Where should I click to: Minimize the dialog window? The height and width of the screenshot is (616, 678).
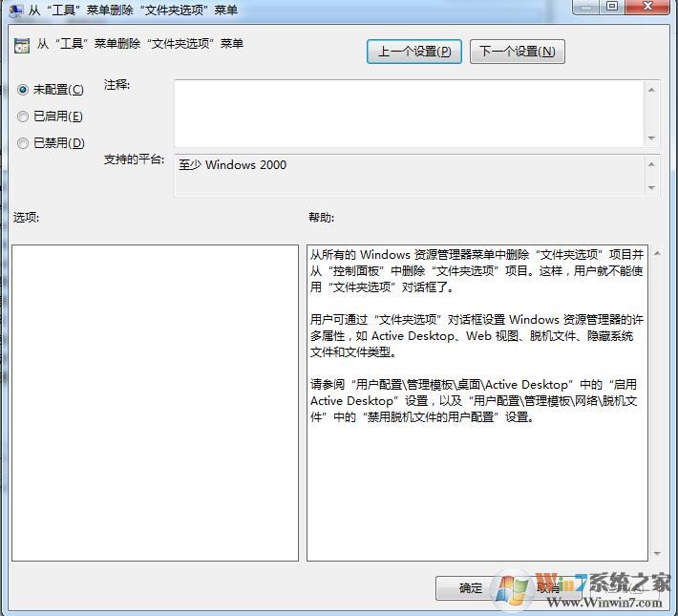coord(586,6)
